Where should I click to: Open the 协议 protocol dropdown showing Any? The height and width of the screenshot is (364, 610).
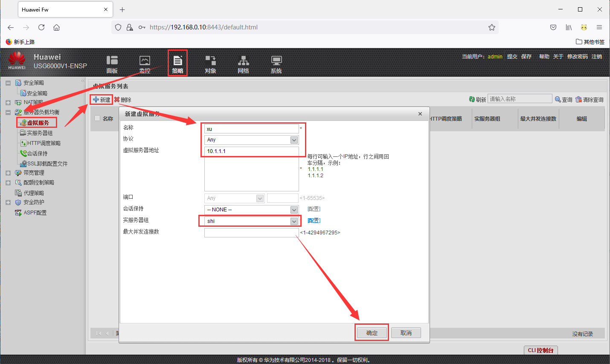[x=293, y=139]
